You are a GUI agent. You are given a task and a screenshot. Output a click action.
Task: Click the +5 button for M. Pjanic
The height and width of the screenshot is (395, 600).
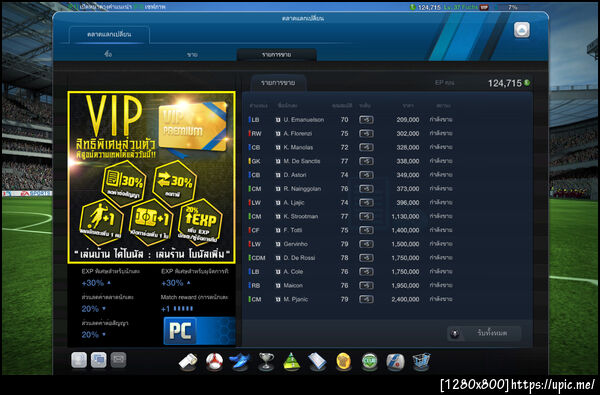(366, 299)
